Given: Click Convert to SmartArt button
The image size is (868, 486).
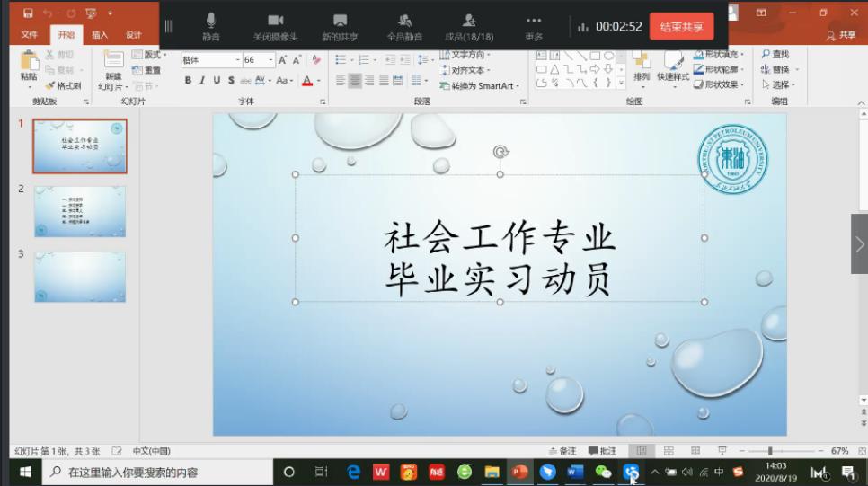Looking at the screenshot, I should click(x=480, y=85).
